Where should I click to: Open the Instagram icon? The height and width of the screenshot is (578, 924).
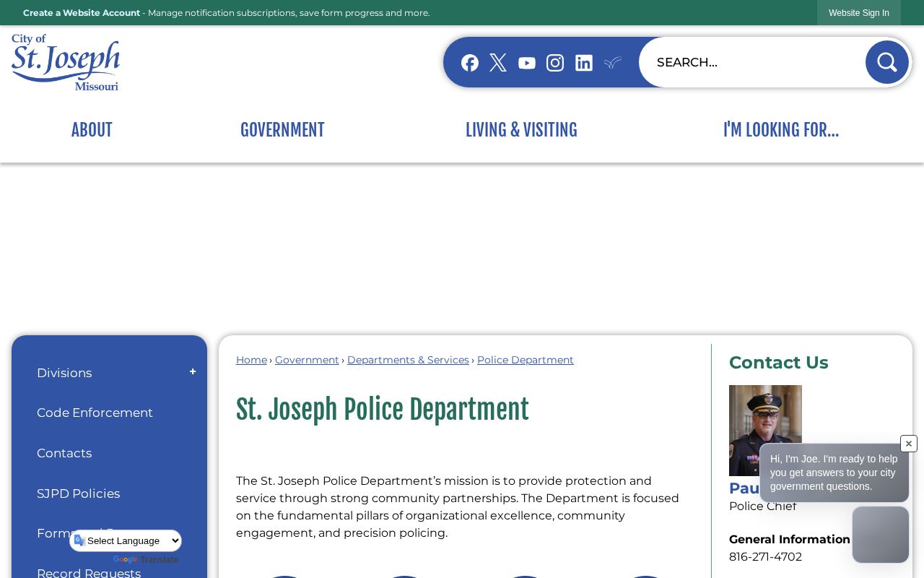[555, 63]
